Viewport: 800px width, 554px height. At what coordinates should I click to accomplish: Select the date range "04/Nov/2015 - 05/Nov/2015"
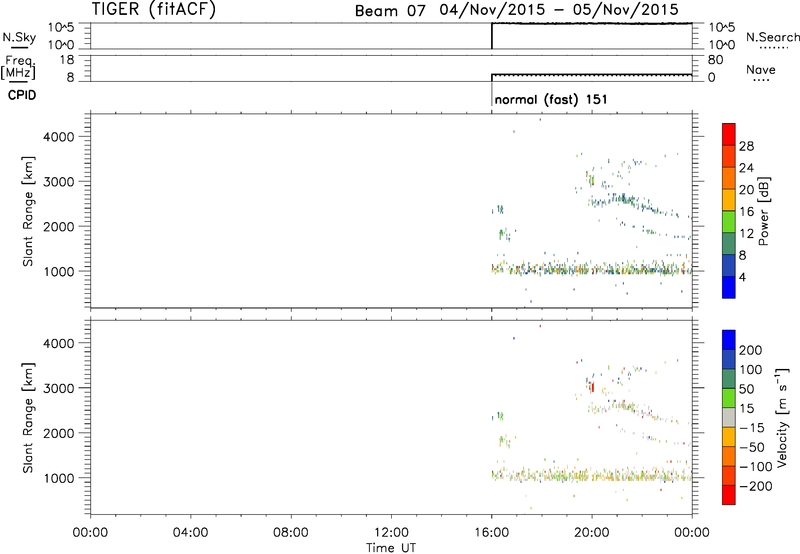coord(559,9)
